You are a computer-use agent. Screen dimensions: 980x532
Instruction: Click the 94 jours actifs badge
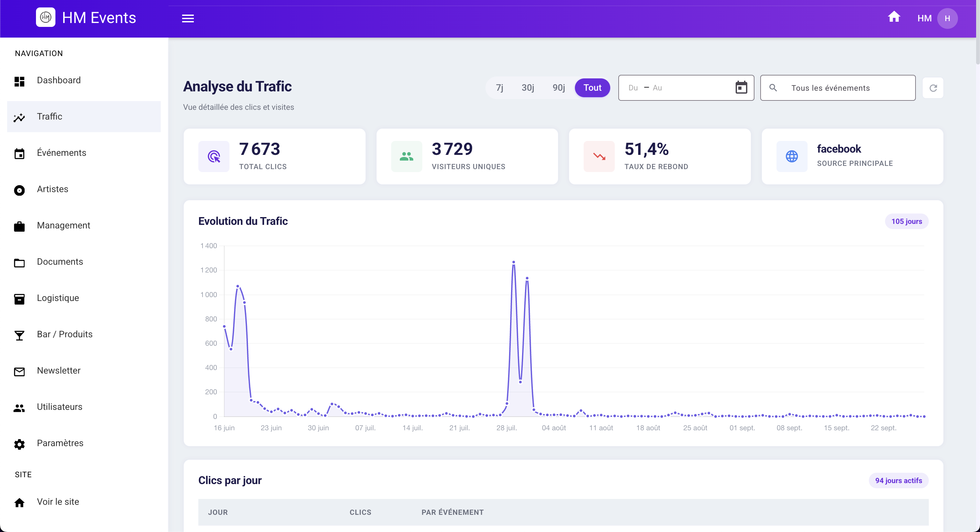point(898,481)
